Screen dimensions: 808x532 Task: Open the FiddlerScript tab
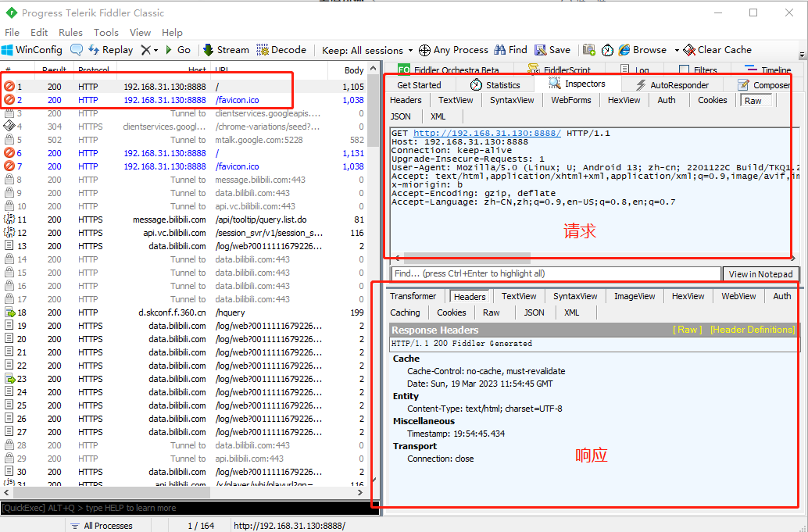[560, 70]
